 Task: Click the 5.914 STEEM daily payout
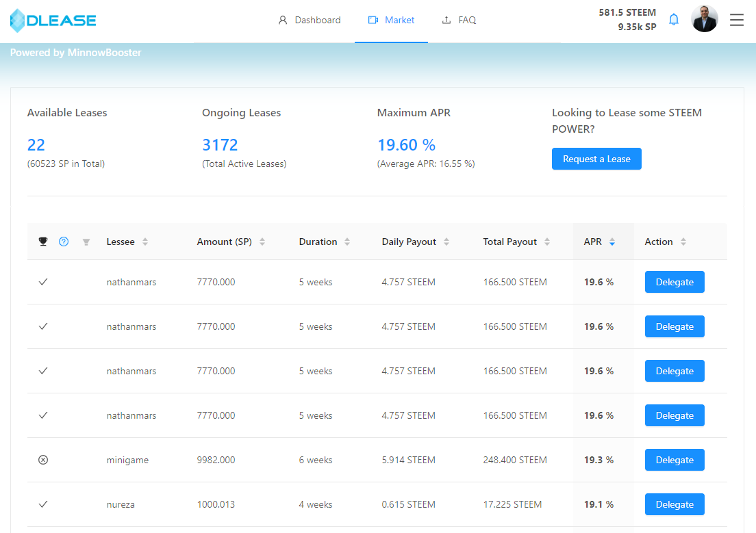408,460
